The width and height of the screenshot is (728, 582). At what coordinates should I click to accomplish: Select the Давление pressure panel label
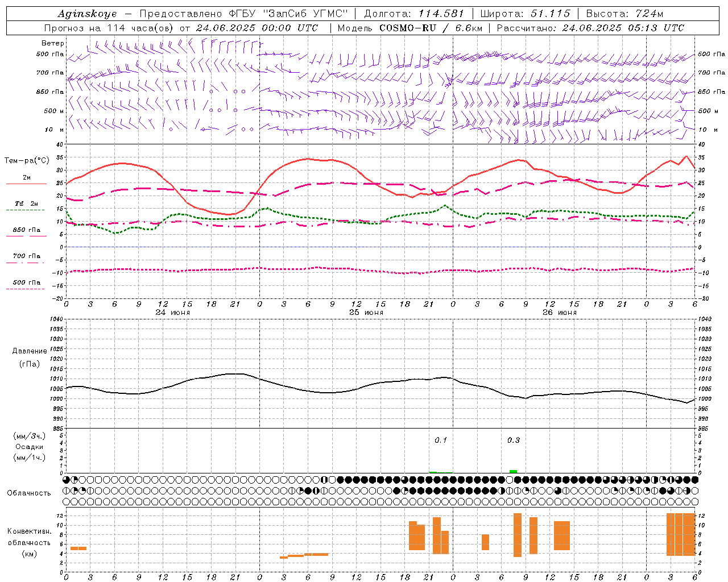point(30,351)
